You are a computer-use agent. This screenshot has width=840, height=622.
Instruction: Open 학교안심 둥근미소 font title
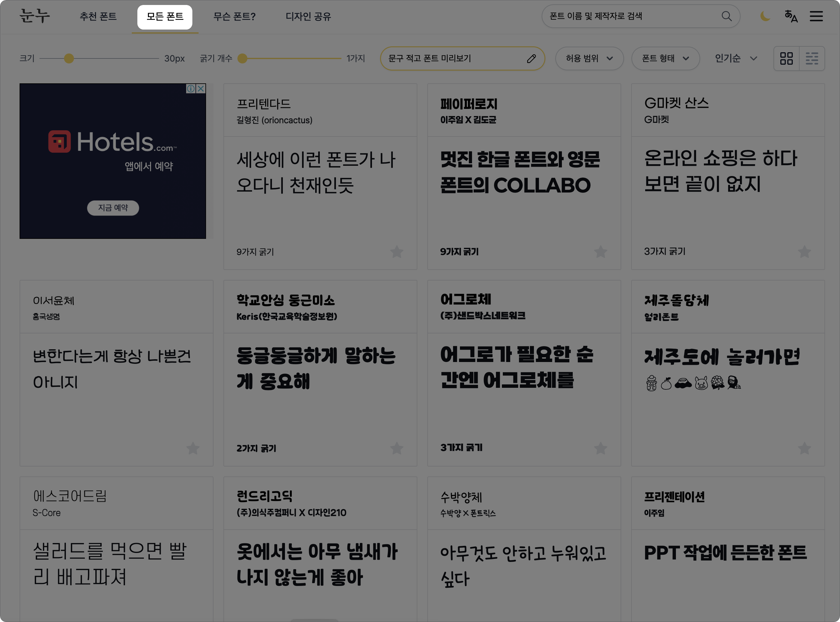(x=286, y=300)
